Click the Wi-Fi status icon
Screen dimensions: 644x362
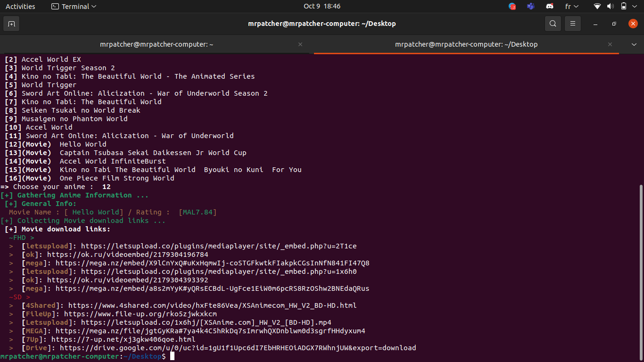pyautogui.click(x=597, y=6)
